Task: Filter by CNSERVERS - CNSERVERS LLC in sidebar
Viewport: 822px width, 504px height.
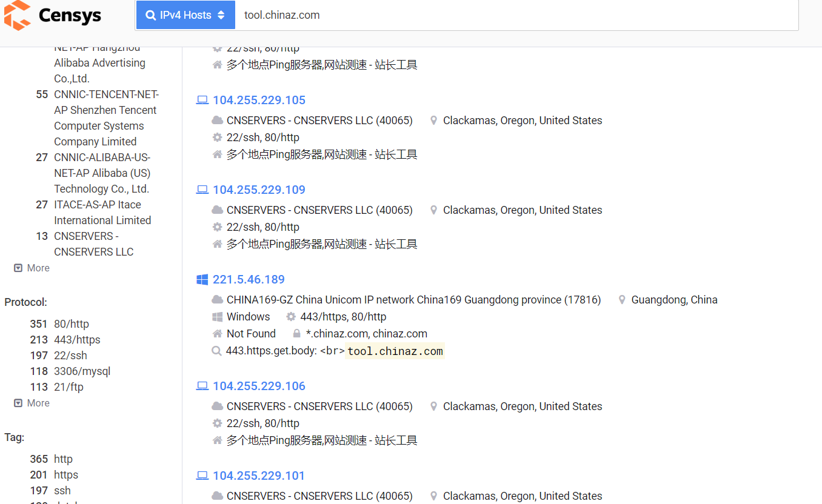Action: (93, 244)
